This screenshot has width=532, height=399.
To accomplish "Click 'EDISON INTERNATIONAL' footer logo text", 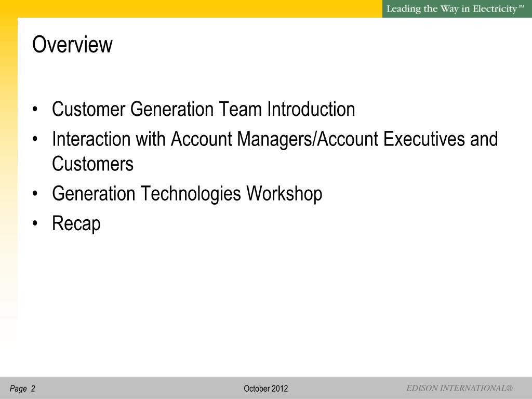I will pyautogui.click(x=459, y=388).
